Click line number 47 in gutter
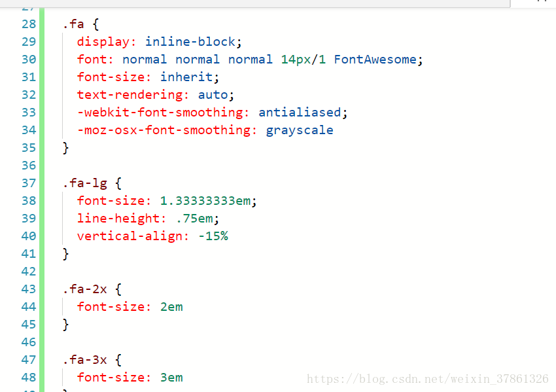 coord(29,360)
